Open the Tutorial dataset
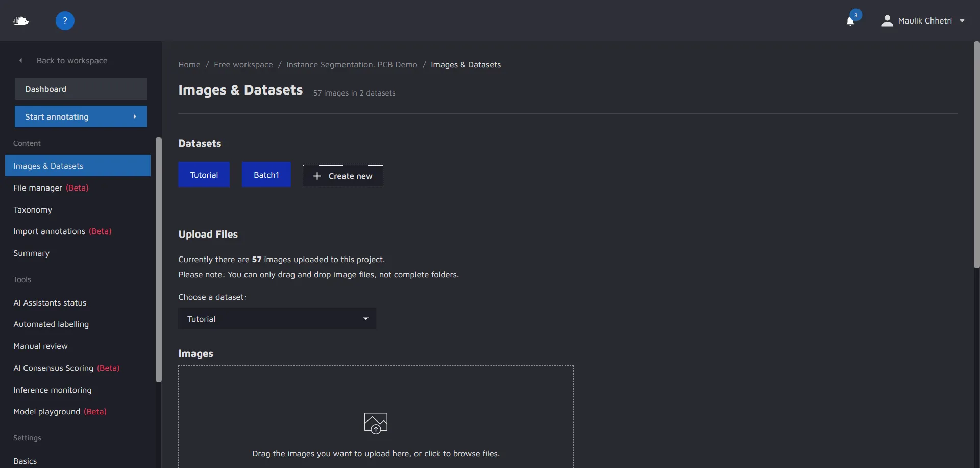 point(204,175)
